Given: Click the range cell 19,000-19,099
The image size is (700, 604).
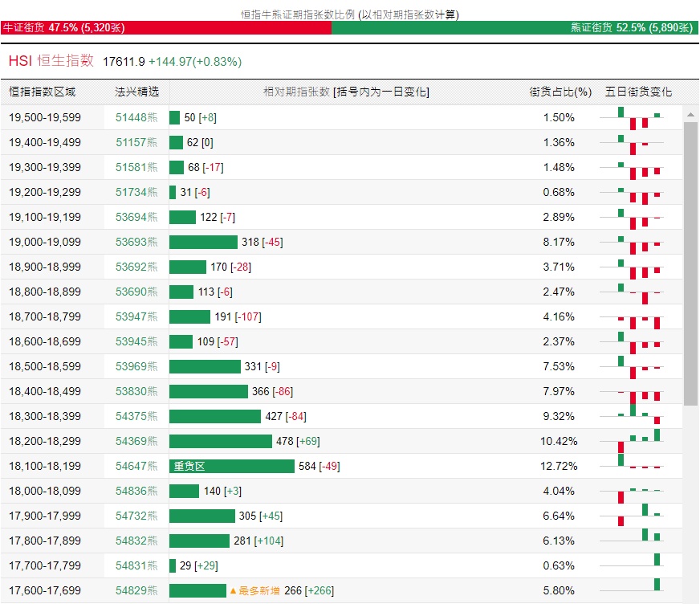Looking at the screenshot, I should tap(45, 242).
